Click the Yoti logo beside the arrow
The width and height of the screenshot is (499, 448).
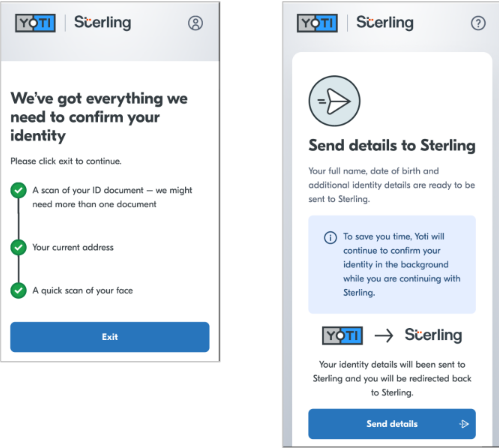pos(342,335)
